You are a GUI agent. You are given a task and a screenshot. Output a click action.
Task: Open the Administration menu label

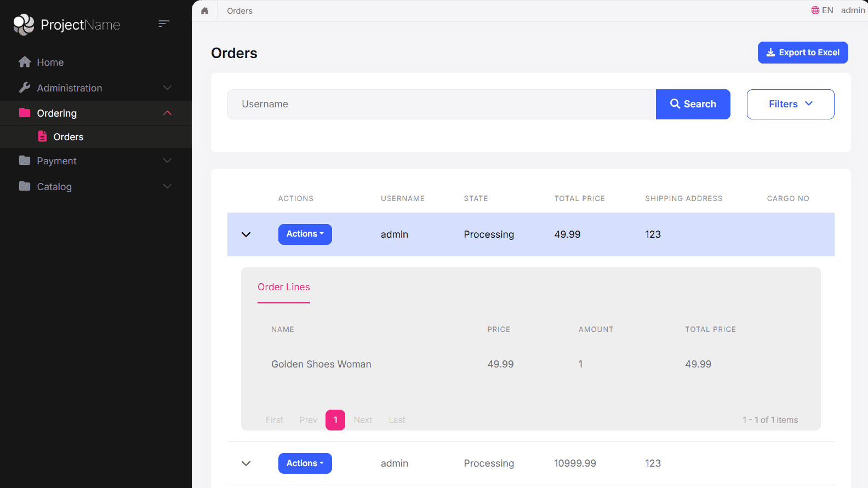pyautogui.click(x=70, y=88)
